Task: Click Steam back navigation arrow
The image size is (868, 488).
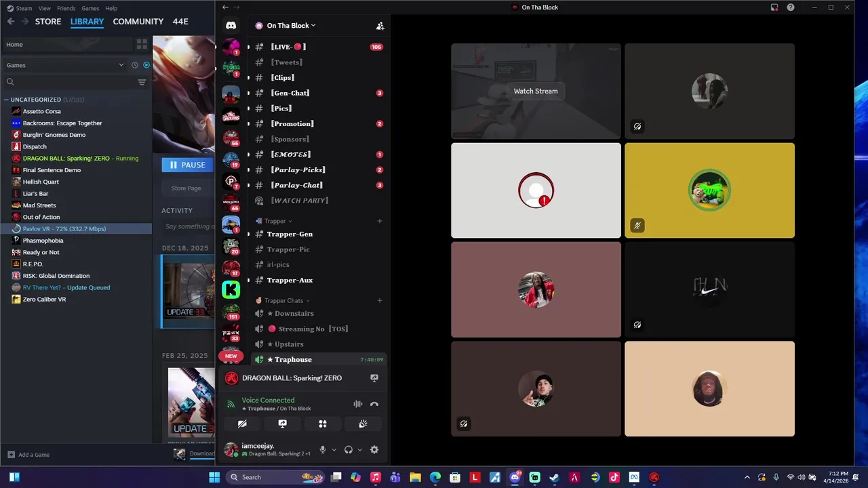Action: [10, 22]
